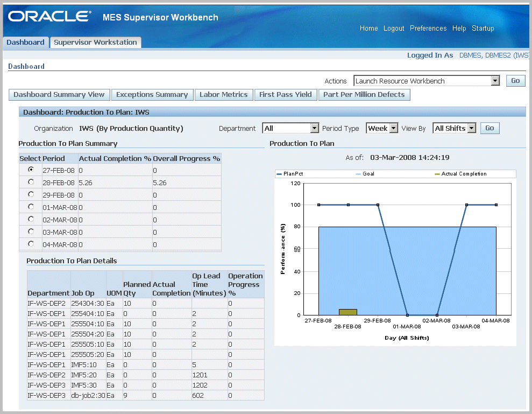Select the 03-MAR-08 period radio button
This screenshot has width=532, height=414.
(31, 231)
